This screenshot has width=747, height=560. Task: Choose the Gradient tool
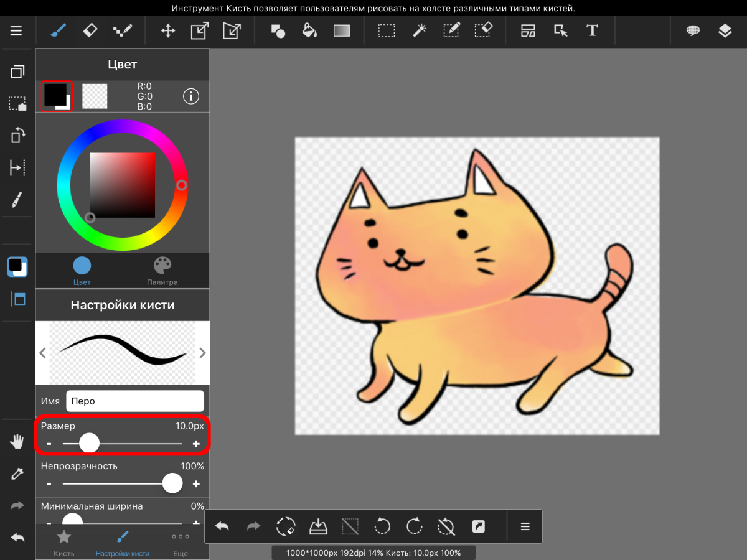click(x=342, y=30)
